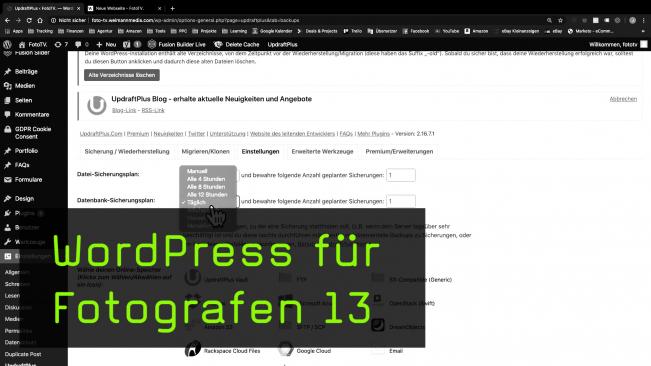
Task: Open a new browser tab
Action: 172,8
